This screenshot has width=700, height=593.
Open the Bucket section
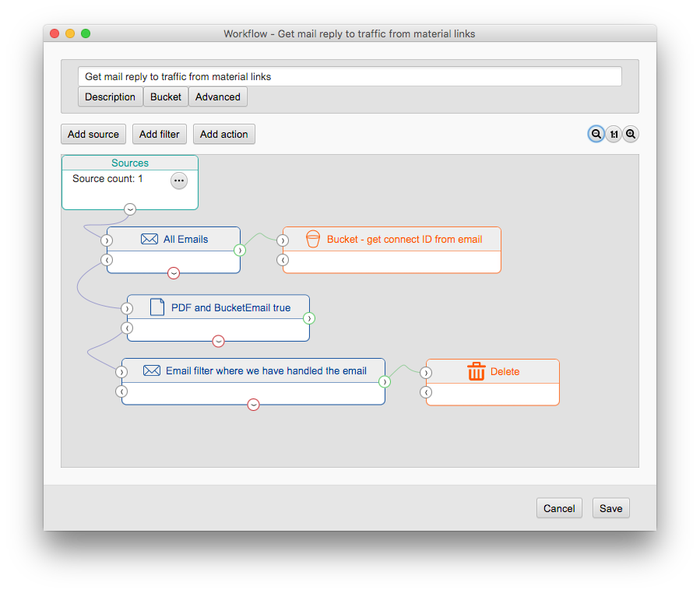pyautogui.click(x=166, y=96)
